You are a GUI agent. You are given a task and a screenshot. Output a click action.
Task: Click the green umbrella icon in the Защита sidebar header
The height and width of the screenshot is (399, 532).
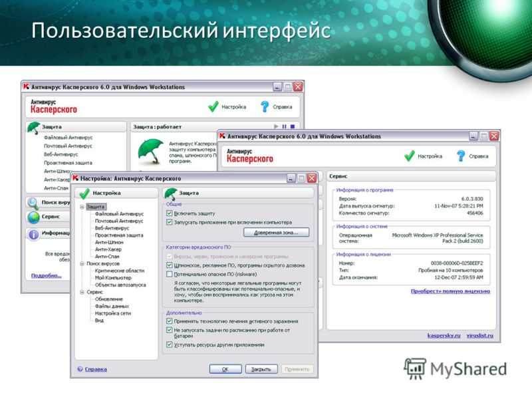click(33, 128)
